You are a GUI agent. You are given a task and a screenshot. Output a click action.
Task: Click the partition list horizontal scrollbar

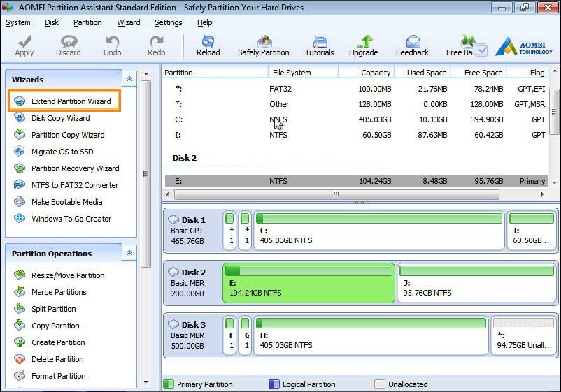point(336,194)
